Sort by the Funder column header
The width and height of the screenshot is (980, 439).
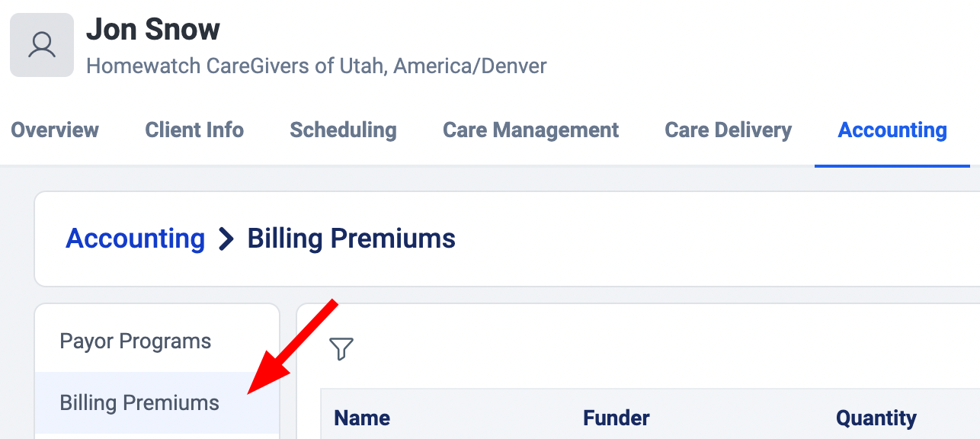(616, 418)
